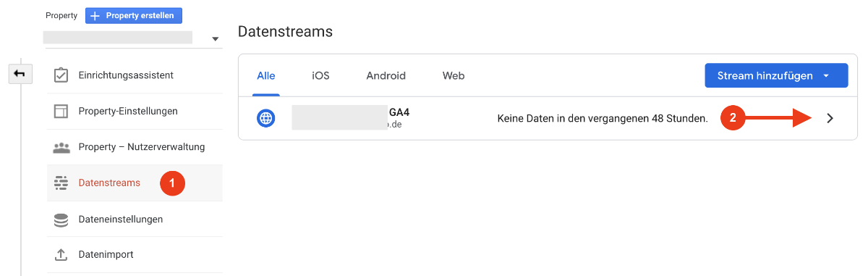Select the Alle tab
The height and width of the screenshot is (276, 868).
pyautogui.click(x=266, y=75)
